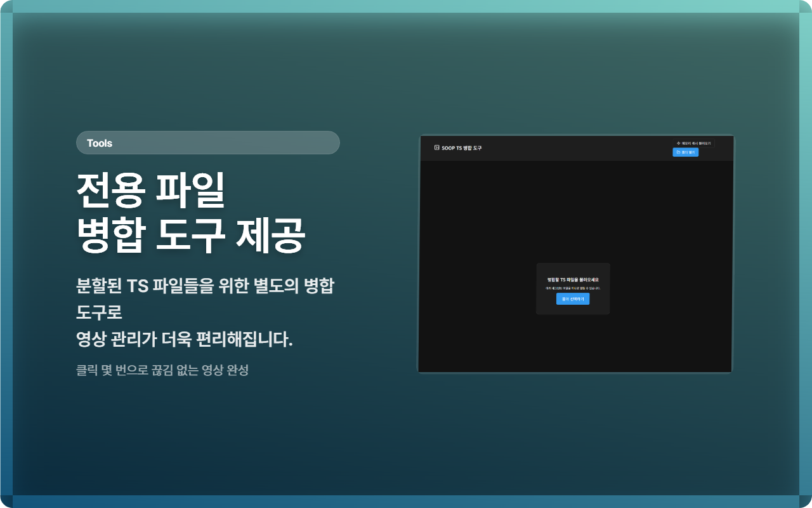Image resolution: width=812 pixels, height=508 pixels.
Task: Click the 메모리 캐시 불러오기 button
Action: click(694, 144)
